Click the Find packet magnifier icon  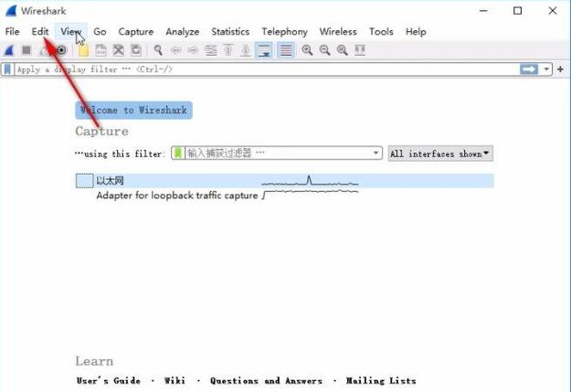pos(158,50)
